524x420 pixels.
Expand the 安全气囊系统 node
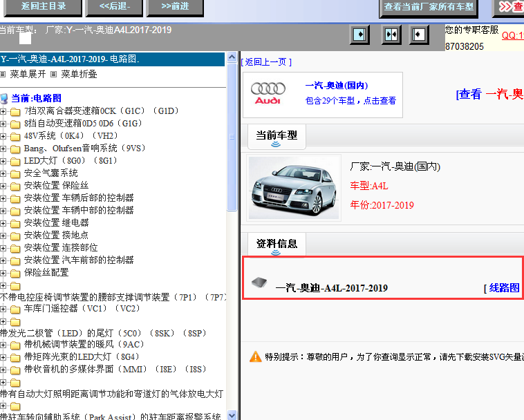[x=3, y=173]
